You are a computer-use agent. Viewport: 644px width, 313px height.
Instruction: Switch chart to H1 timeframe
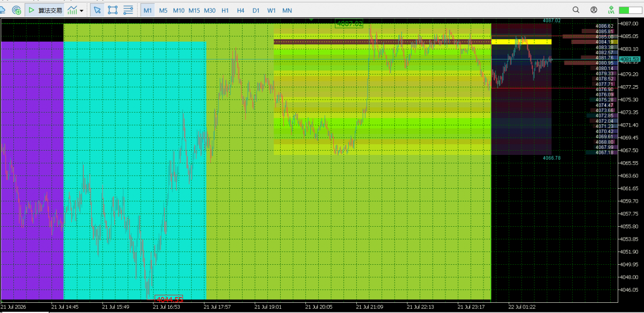[225, 10]
